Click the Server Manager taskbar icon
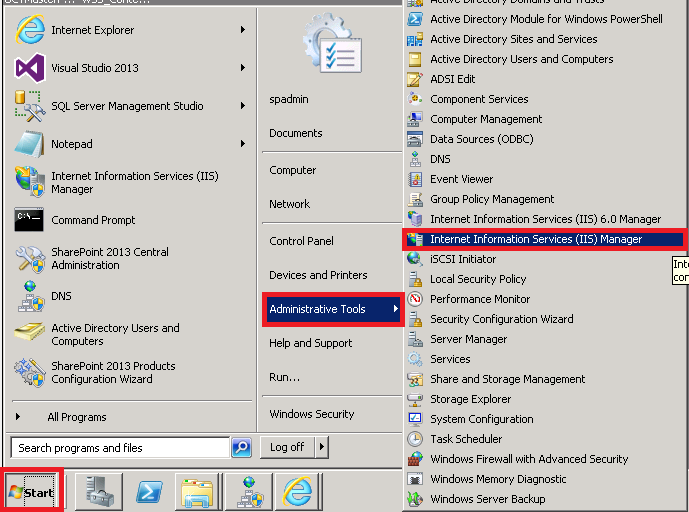 tap(99, 491)
